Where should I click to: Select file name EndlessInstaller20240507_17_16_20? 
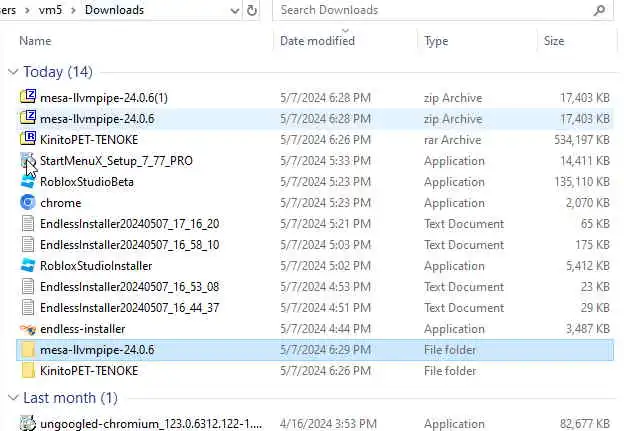pyautogui.click(x=130, y=224)
